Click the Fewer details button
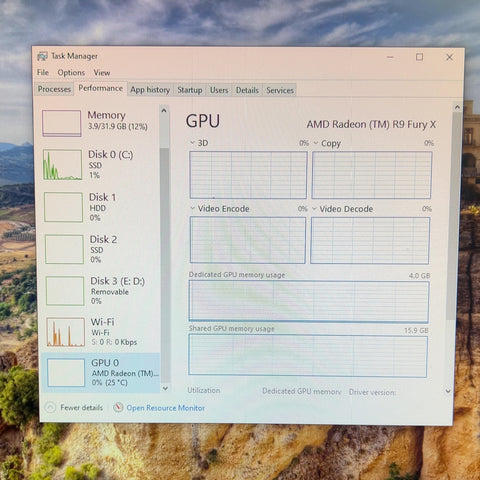 pyautogui.click(x=74, y=407)
